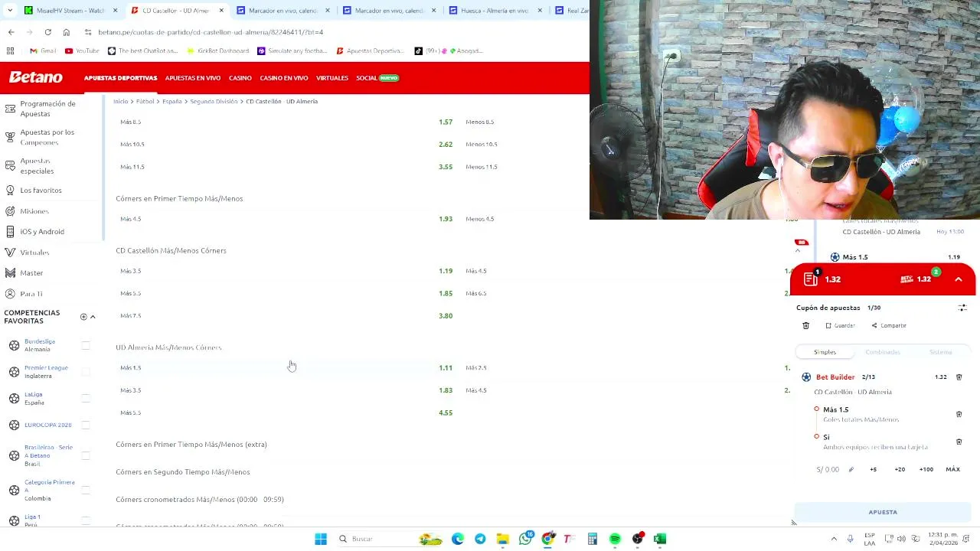Open Casino nav item
This screenshot has height=551, width=980.
coord(240,78)
